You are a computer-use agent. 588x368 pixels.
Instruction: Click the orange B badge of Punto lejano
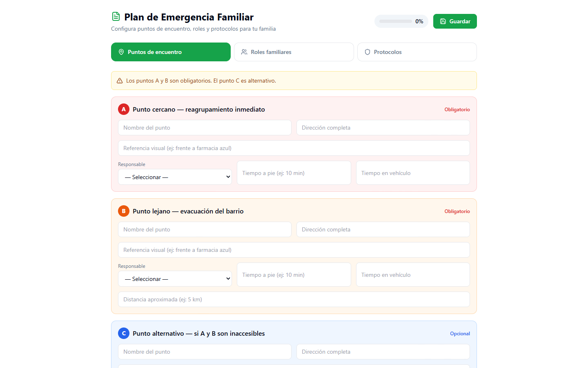tap(124, 211)
